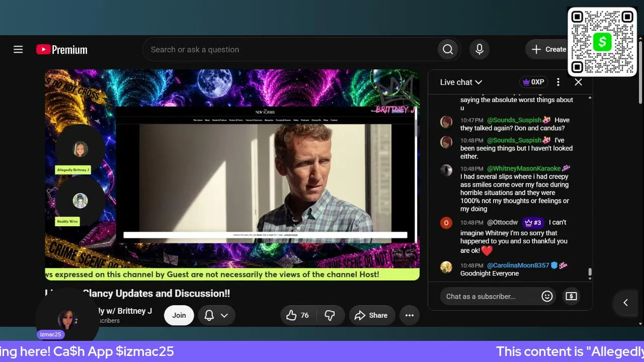The height and width of the screenshot is (362, 644).
Task: Click message starting 'I can't imagine Whitney'
Action: [x=514, y=237]
